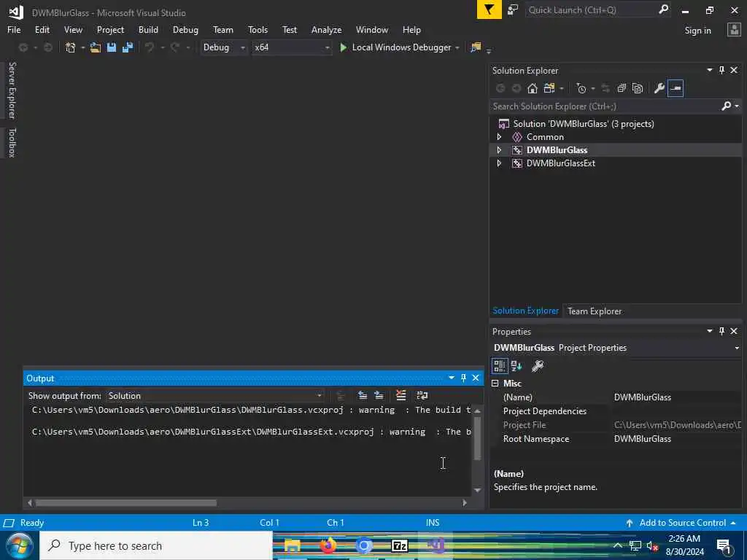The height and width of the screenshot is (560, 747).
Task: Open the Analyze menu
Action: (326, 29)
